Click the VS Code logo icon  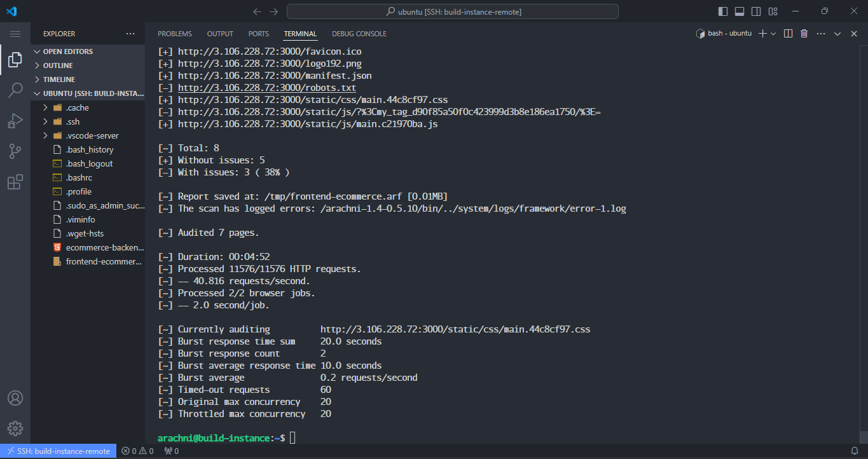(x=12, y=11)
